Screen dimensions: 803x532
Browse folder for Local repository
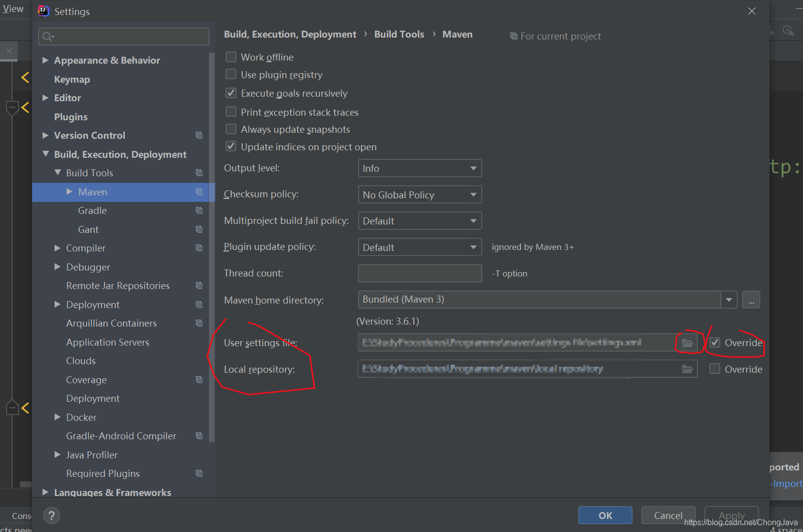(687, 369)
